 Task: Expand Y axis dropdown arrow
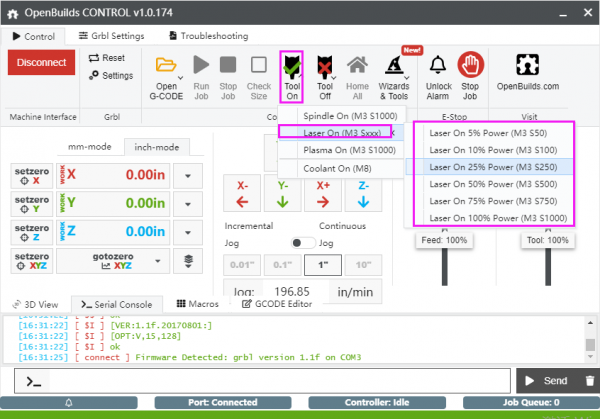coord(188,204)
